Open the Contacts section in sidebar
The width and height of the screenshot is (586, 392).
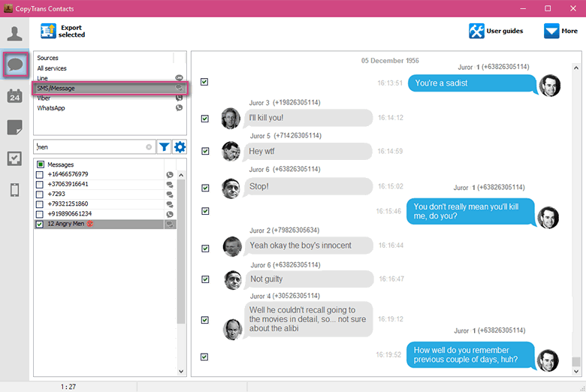pos(14,34)
